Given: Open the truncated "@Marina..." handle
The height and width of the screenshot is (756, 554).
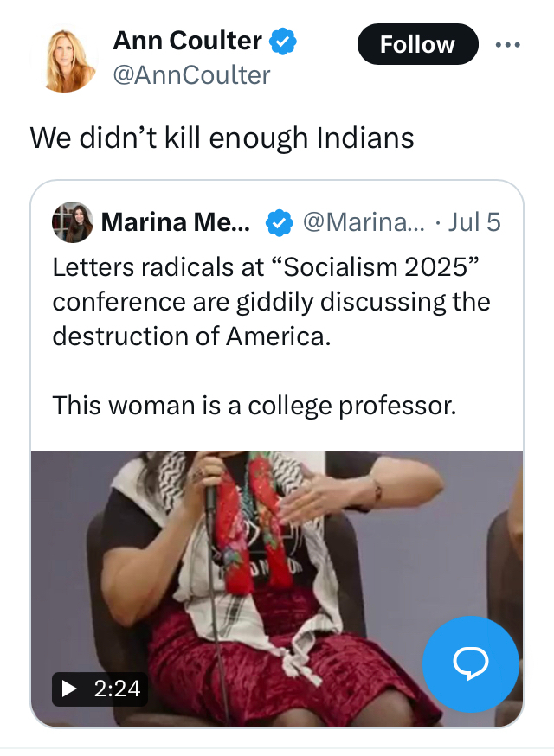Looking at the screenshot, I should [364, 223].
